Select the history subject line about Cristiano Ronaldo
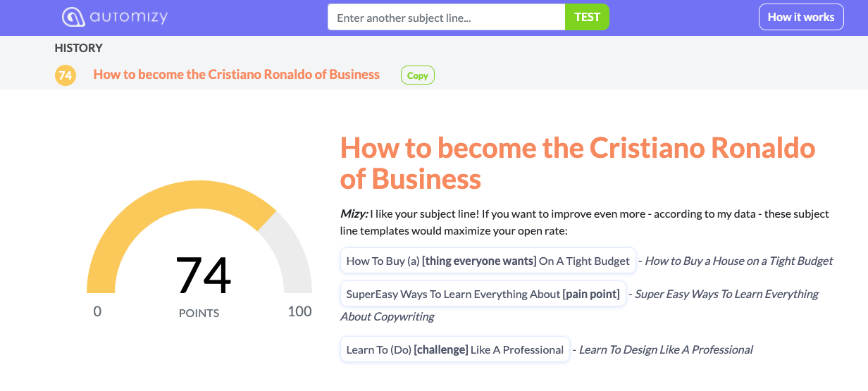Image resolution: width=868 pixels, height=391 pixels. (237, 75)
